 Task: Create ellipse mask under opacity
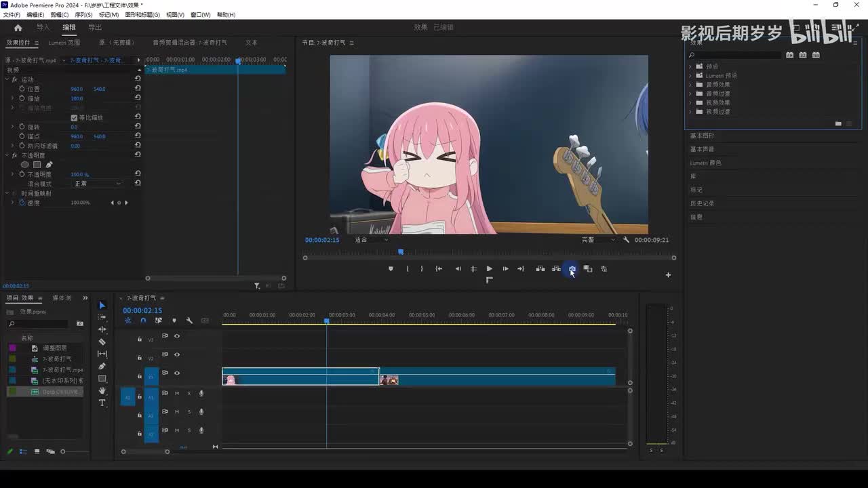tap(25, 165)
